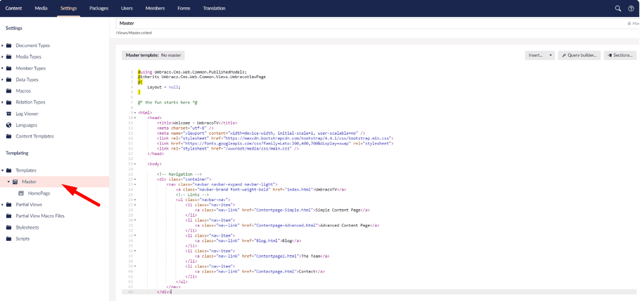Click the Query builder button
644x301 pixels.
click(x=579, y=55)
